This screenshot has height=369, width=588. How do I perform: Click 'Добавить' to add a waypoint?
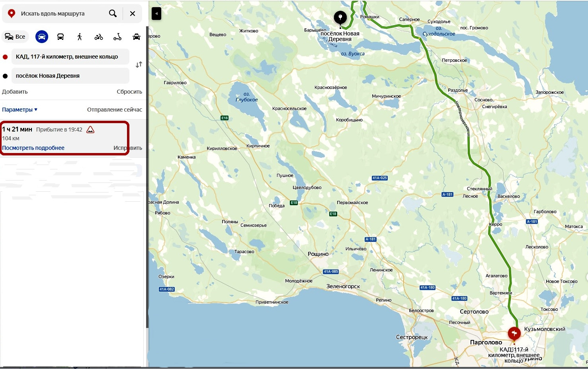click(15, 92)
